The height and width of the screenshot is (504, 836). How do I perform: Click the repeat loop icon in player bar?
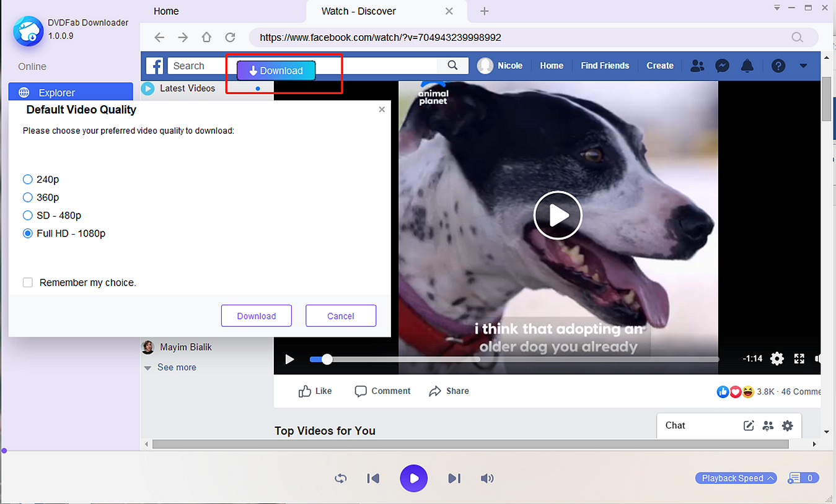[340, 478]
